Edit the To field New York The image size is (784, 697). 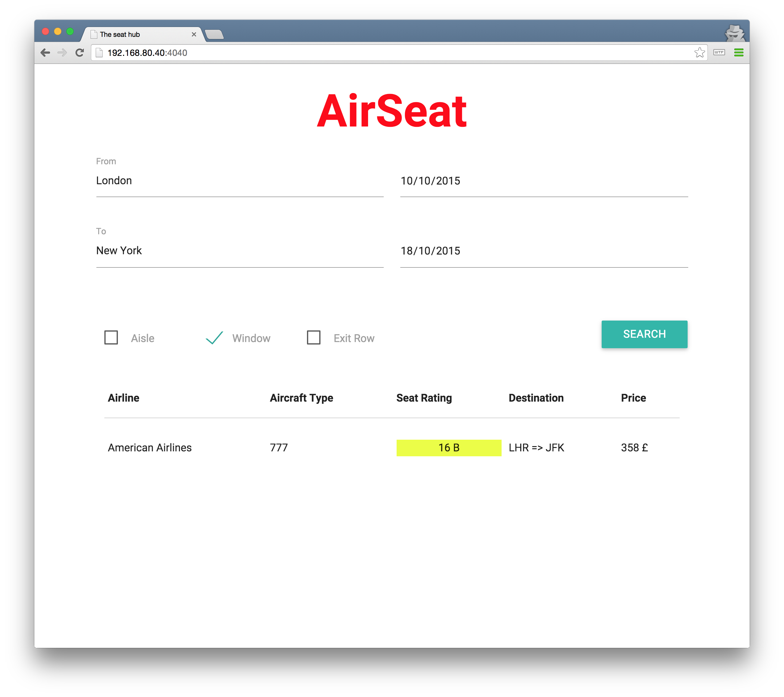(x=239, y=251)
